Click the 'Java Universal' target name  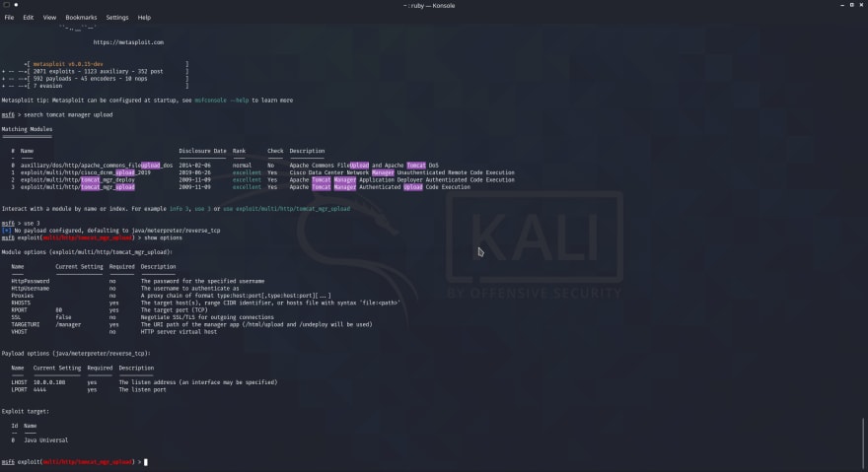click(45, 439)
